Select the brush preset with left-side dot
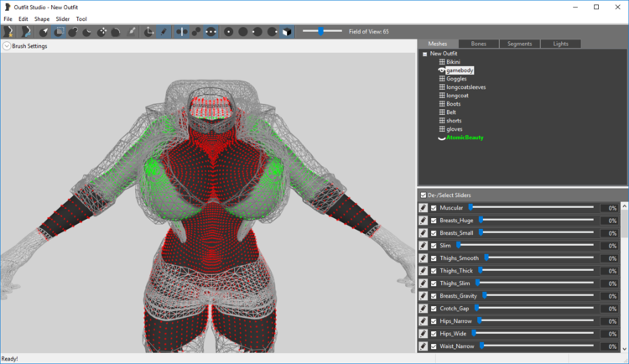This screenshot has width=629, height=364. point(257,32)
